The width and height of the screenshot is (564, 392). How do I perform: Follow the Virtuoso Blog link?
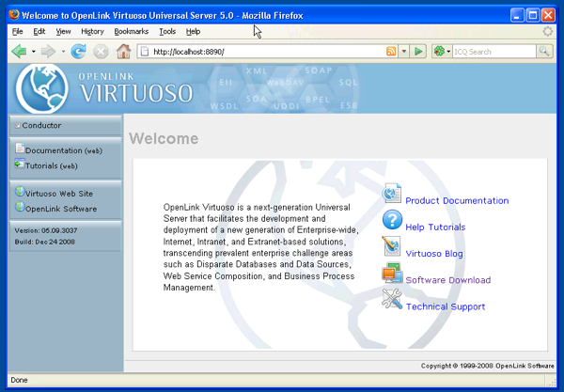click(433, 254)
